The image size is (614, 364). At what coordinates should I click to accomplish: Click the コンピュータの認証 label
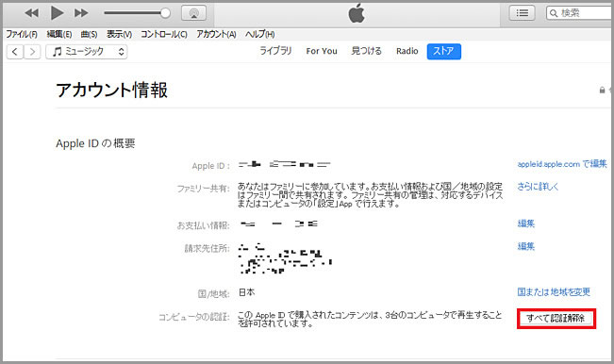pos(194,317)
